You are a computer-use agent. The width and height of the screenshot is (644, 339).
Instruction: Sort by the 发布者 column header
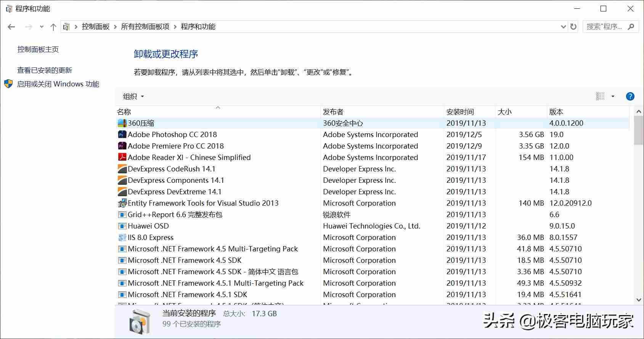pyautogui.click(x=382, y=112)
